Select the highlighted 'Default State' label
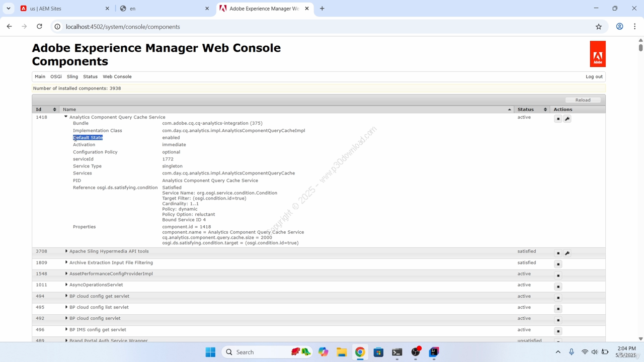Screen dimensions: 644x362 [x=88, y=137]
